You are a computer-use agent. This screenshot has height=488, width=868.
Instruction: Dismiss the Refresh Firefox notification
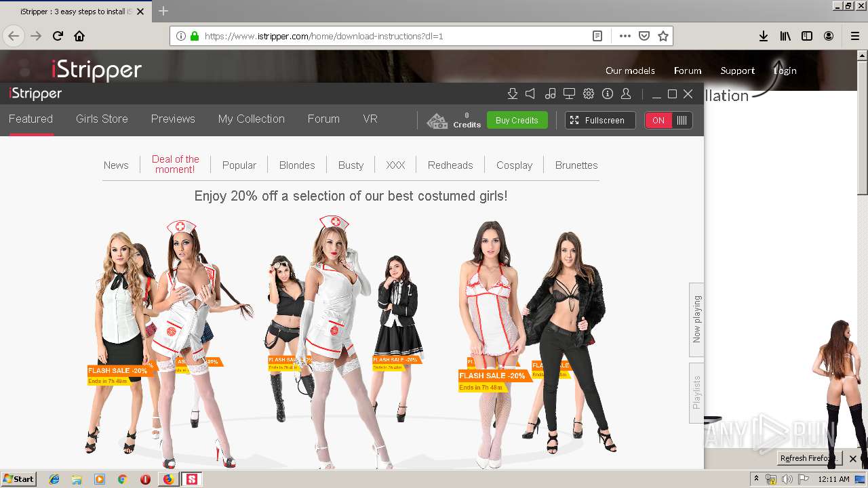coord(853,459)
